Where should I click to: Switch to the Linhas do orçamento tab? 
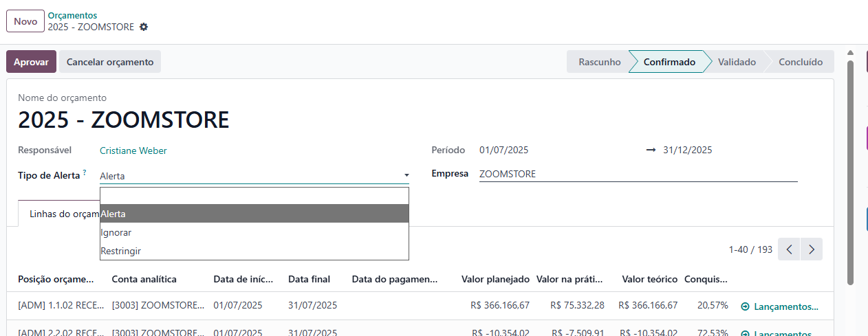(x=59, y=214)
